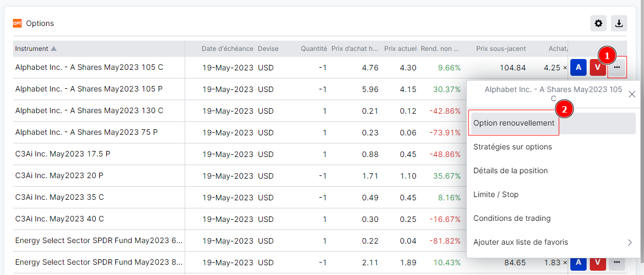Select C3Ai Inc. May2023 35 C row
Viewport: 644px width, 275px height.
pyautogui.click(x=60, y=198)
